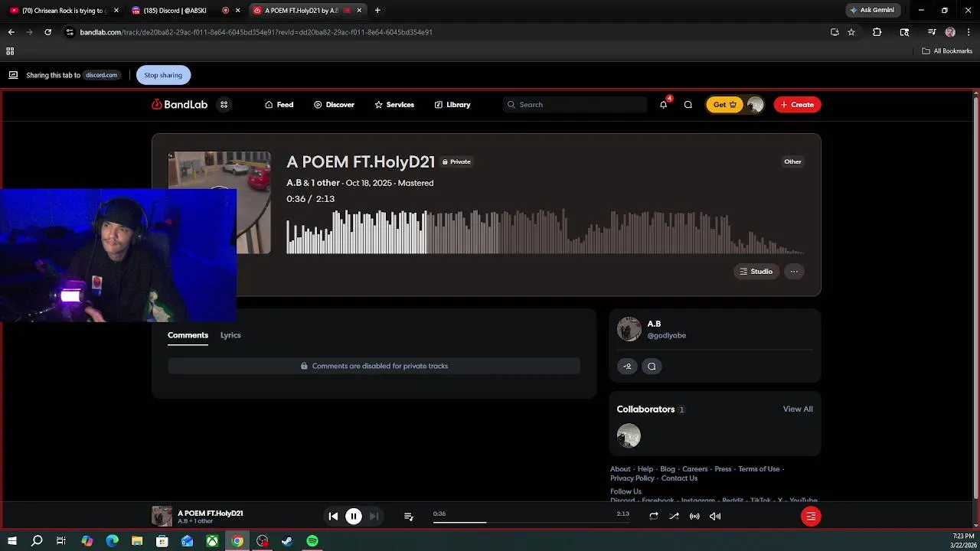Open the notifications bell

664,105
